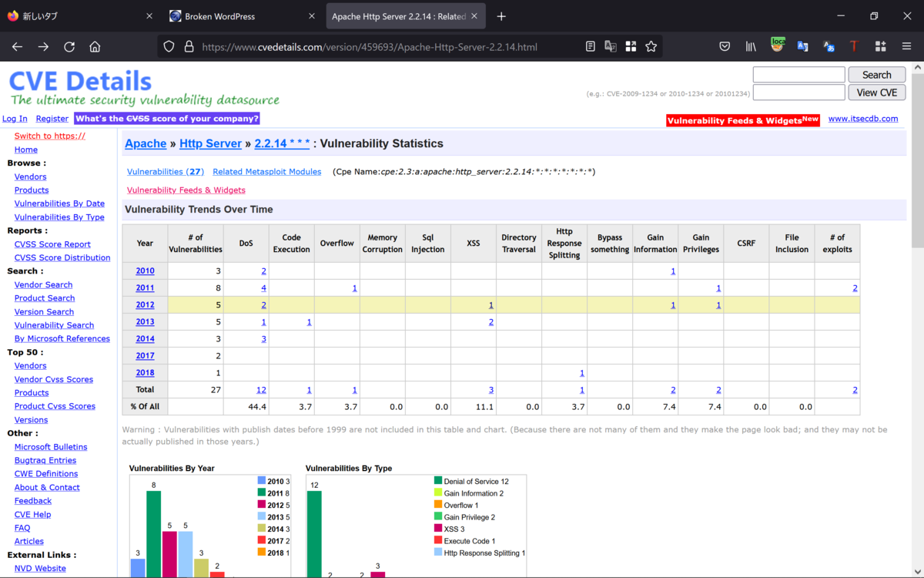
Task: Show site security padlock info
Action: pyautogui.click(x=189, y=46)
